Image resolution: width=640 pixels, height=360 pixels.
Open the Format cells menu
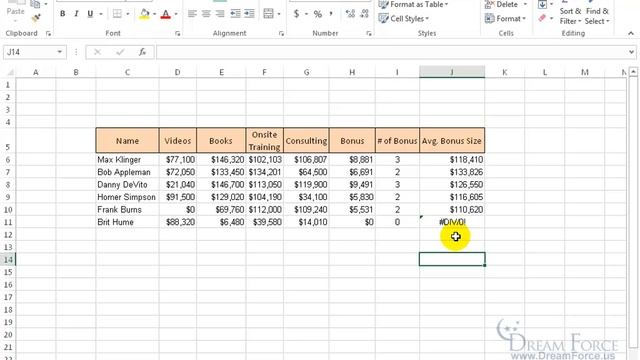pos(505,18)
